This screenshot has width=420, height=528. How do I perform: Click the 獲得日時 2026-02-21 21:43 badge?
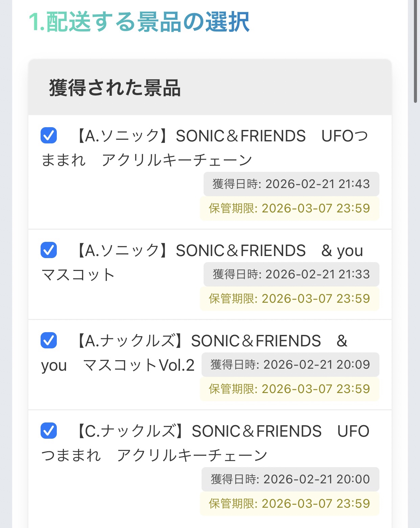[x=291, y=184]
